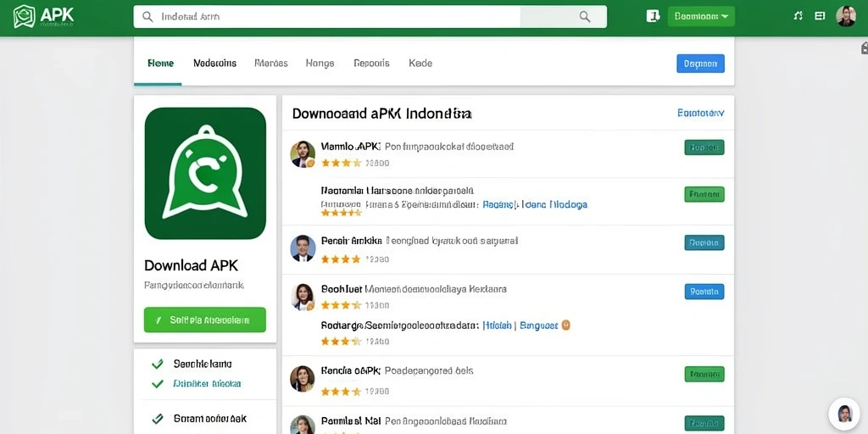This screenshot has height=434, width=868.
Task: Click the checkmark beside Seochielamo
Action: point(157,364)
